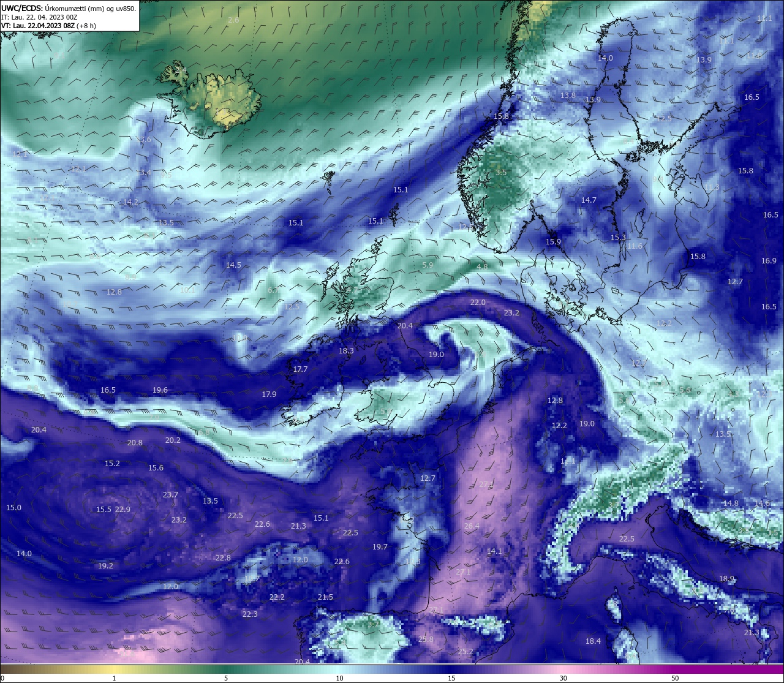This screenshot has width=784, height=683.
Task: Click the '22.2' value on the map
Action: [277, 597]
